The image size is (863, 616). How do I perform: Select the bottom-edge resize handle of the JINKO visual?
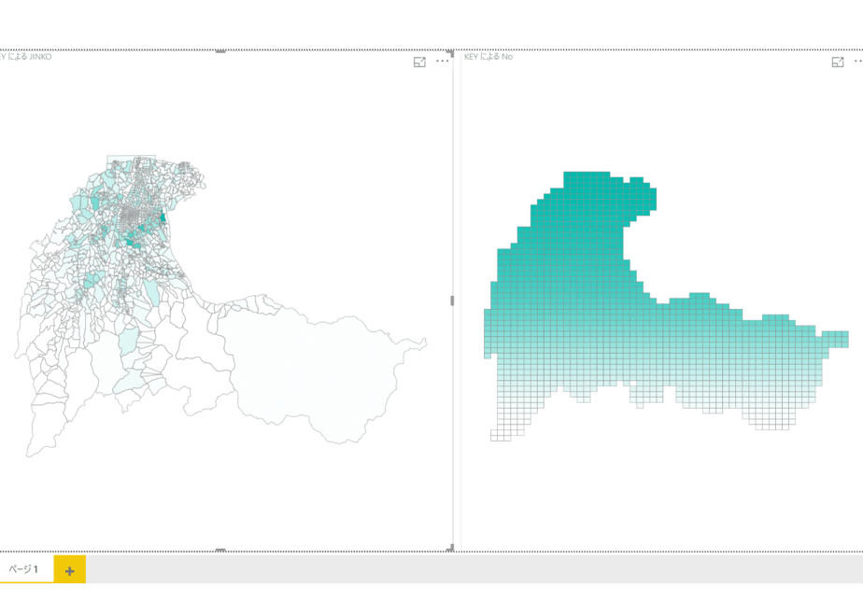point(220,550)
